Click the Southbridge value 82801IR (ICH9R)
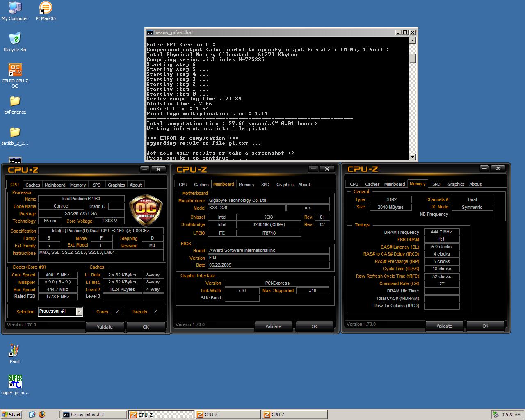The width and height of the screenshot is (525, 420). (x=269, y=224)
